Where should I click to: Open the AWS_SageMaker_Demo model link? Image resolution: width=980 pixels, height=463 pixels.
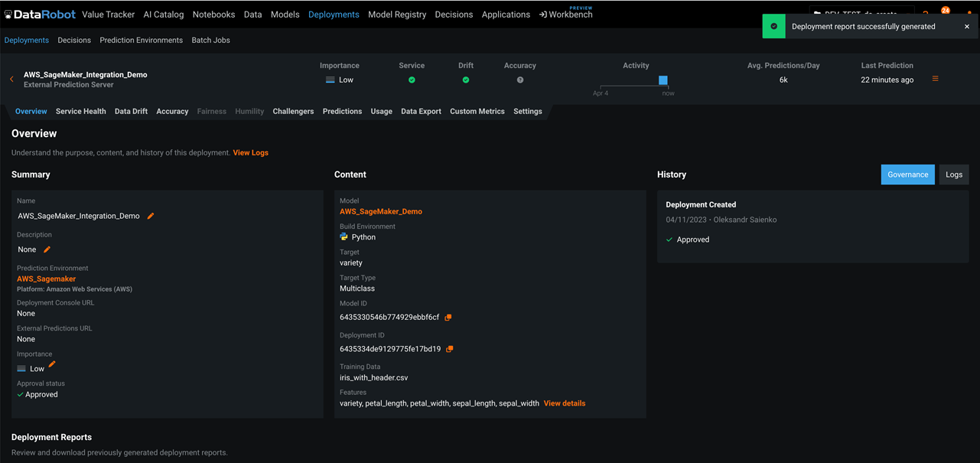(381, 211)
